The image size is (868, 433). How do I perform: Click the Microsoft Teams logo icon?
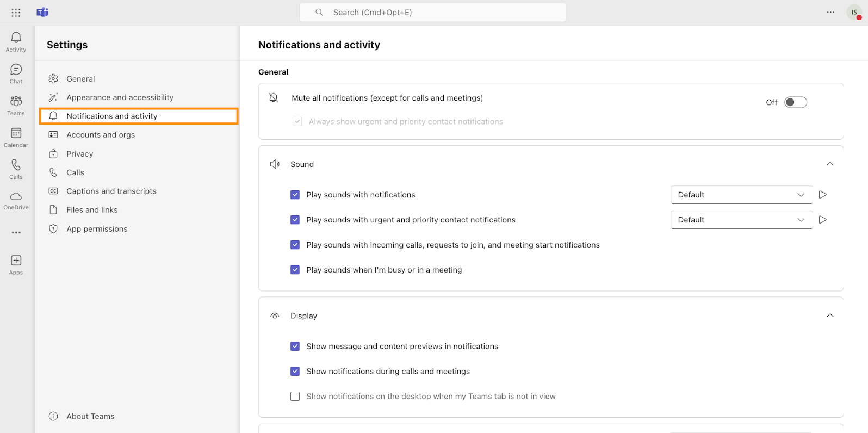(42, 13)
